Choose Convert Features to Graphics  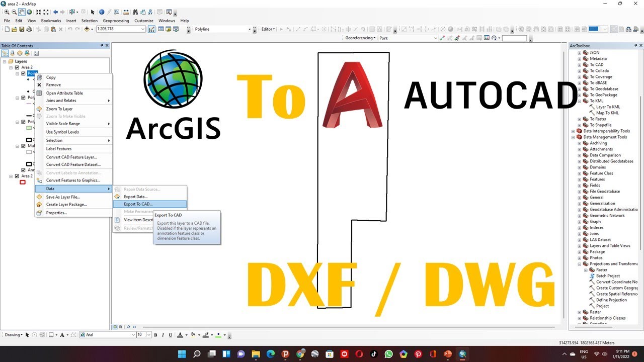pyautogui.click(x=73, y=180)
